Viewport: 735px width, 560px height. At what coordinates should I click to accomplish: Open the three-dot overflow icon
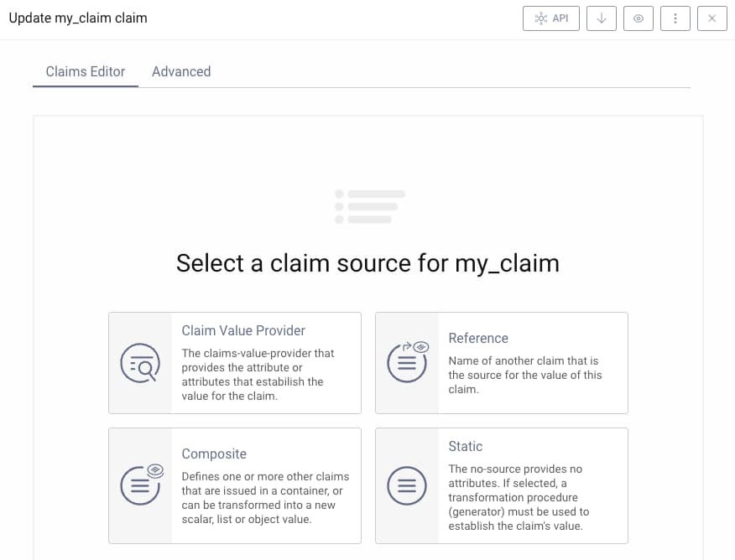[x=675, y=18]
